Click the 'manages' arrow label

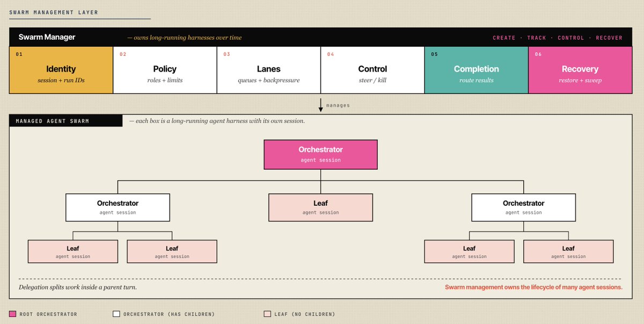[338, 105]
